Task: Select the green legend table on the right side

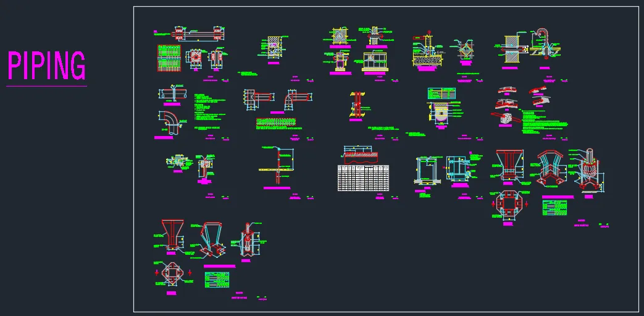Action: point(554,208)
